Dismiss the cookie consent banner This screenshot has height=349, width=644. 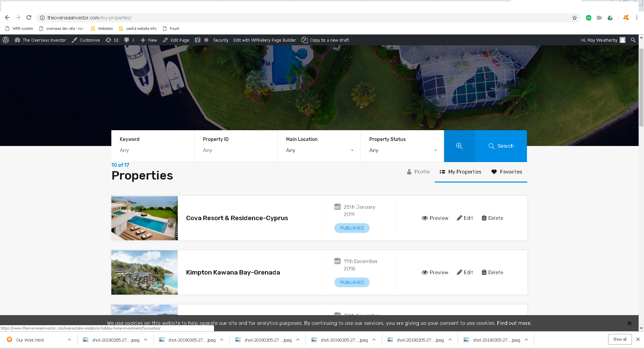coord(629,323)
